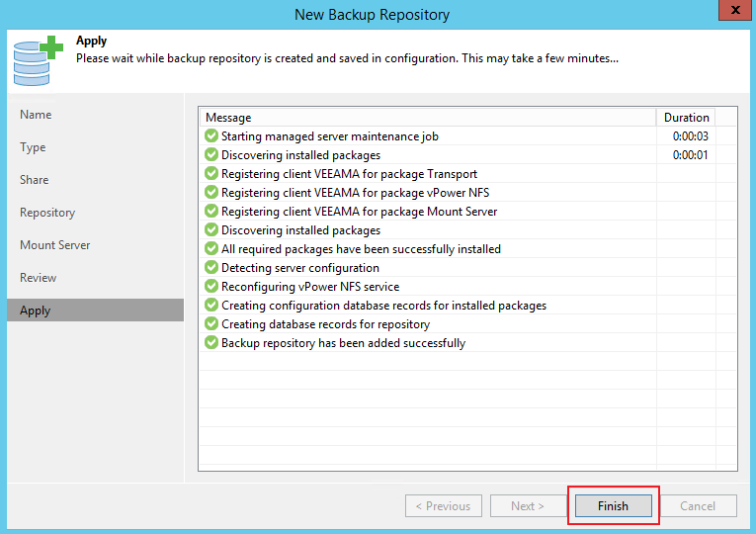Select the Type step in sidebar
Viewport: 756px width, 534px height.
coord(33,147)
